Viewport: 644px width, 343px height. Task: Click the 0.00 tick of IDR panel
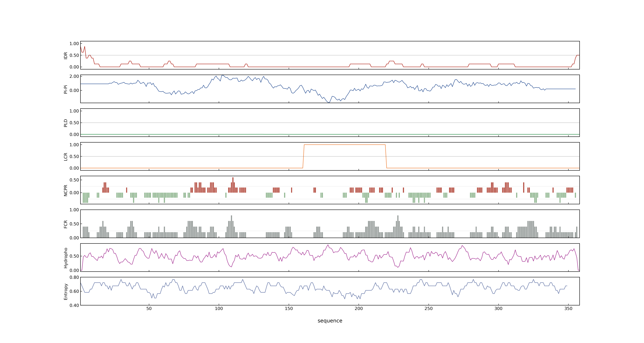(74, 67)
